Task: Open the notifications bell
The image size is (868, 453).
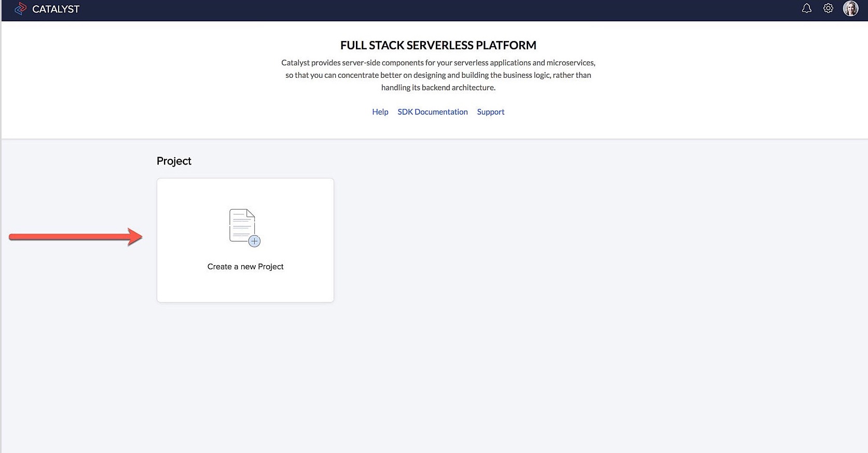Action: pos(806,8)
